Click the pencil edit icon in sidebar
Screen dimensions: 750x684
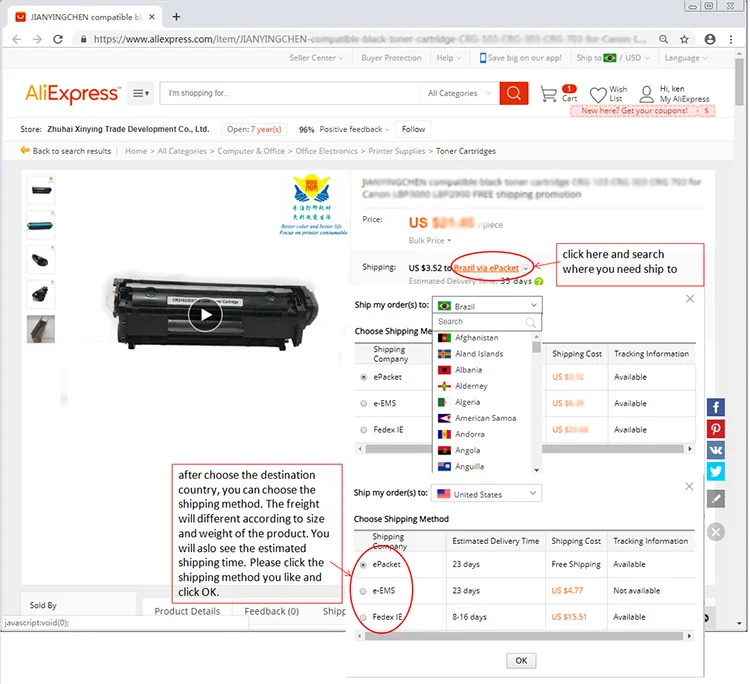[716, 499]
